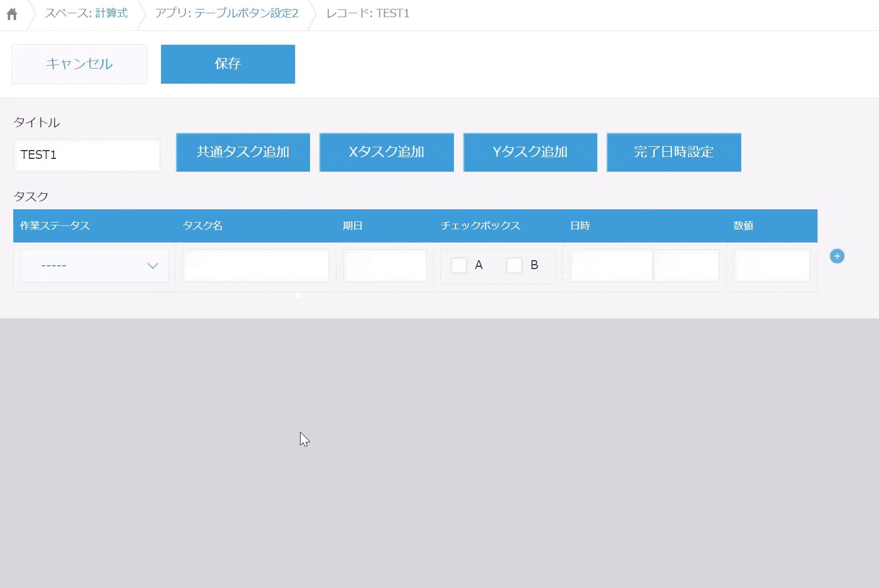The width and height of the screenshot is (879, 588).
Task: Open the 計算式 space link
Action: point(111,13)
